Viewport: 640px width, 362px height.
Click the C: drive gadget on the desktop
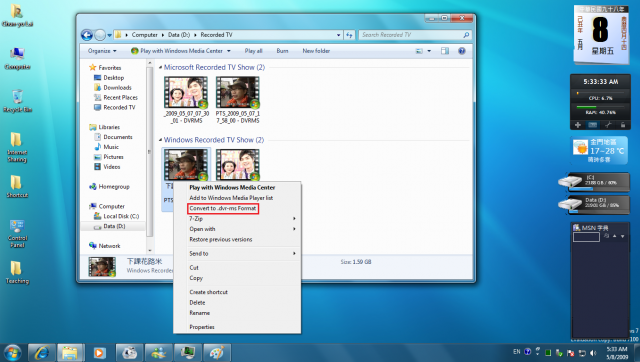[x=594, y=182]
